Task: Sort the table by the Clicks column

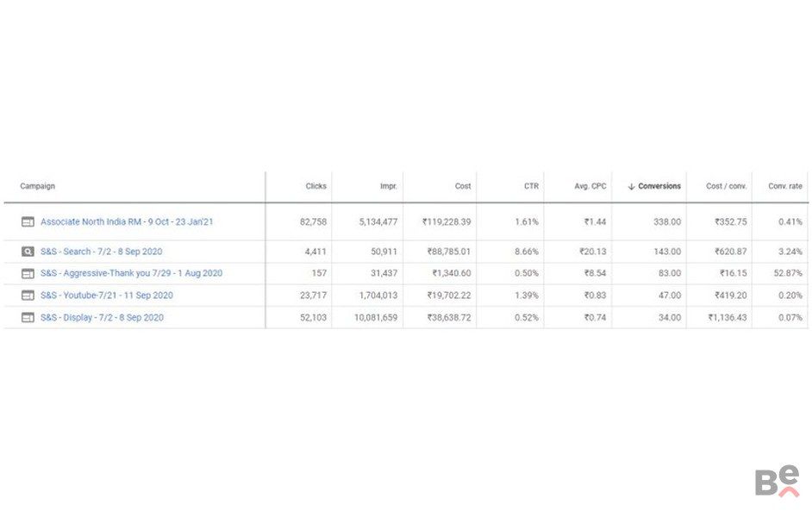Action: pyautogui.click(x=315, y=186)
